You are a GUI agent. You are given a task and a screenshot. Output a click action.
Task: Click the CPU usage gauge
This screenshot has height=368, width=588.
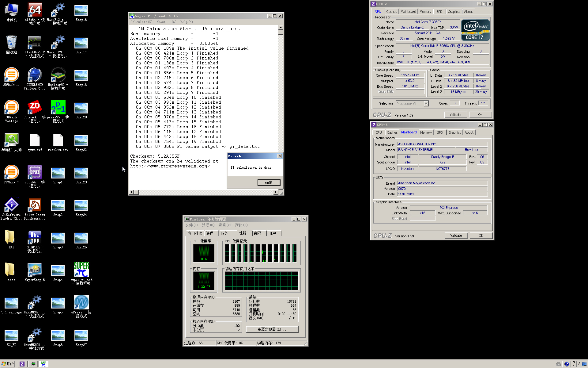(204, 253)
